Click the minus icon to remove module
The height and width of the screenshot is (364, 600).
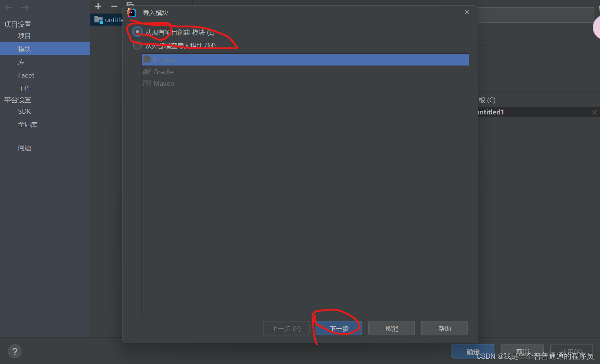point(114,6)
